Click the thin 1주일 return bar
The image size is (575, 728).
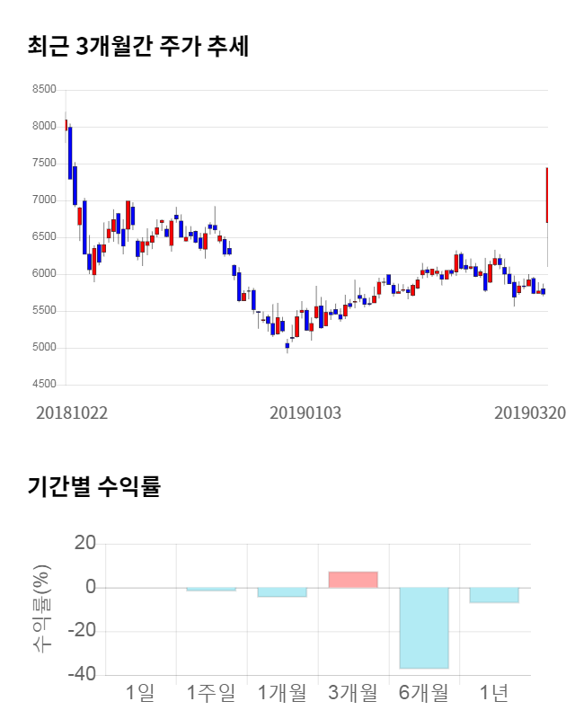211,590
